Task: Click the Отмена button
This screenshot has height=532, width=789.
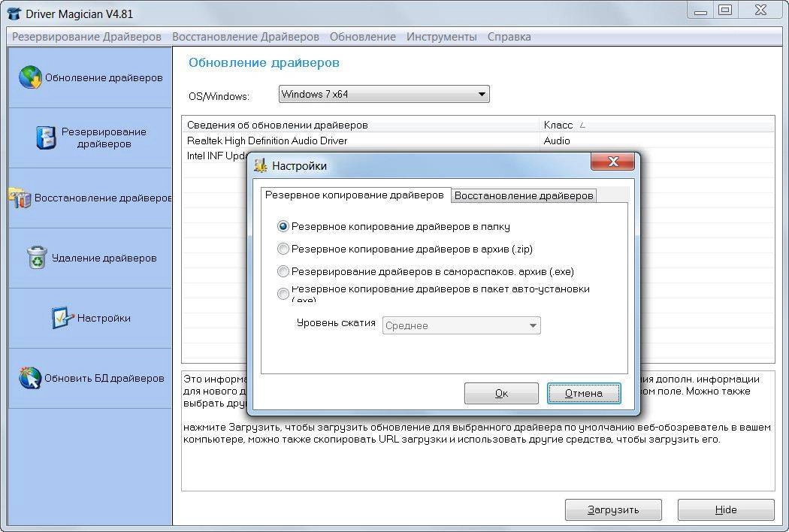Action: (x=584, y=393)
